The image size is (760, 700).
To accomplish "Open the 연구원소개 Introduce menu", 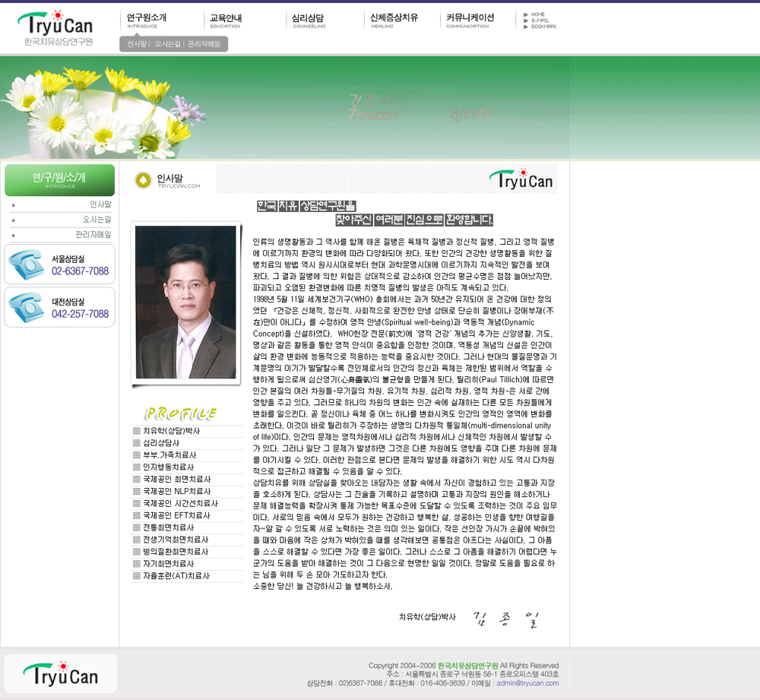I will pos(147,20).
